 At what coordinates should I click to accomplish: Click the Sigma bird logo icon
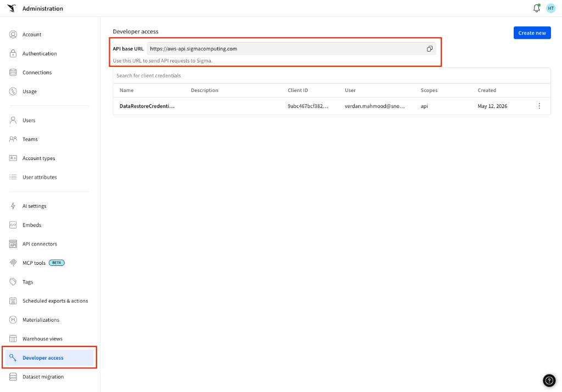tap(12, 8)
